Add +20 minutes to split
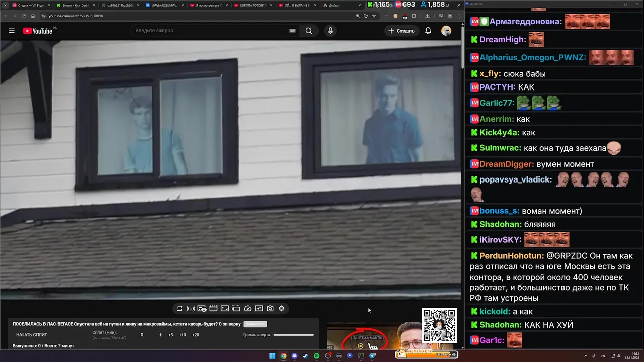 click(x=196, y=335)
